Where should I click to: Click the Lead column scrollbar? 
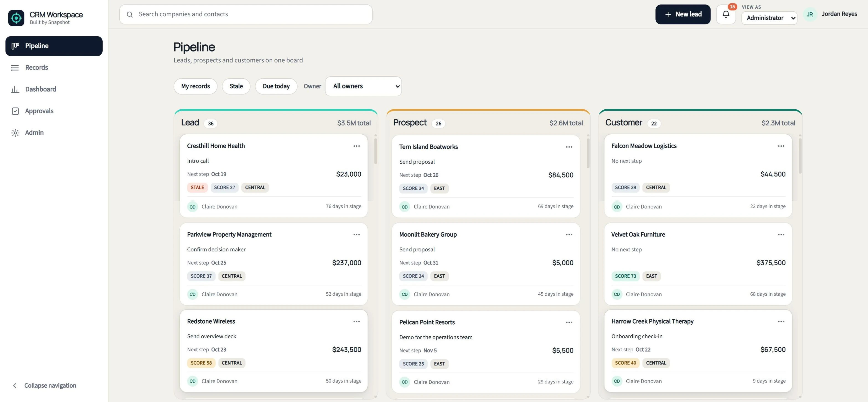click(375, 152)
